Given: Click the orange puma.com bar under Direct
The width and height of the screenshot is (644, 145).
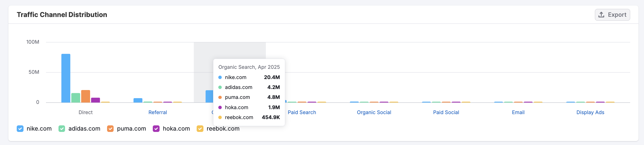Looking at the screenshot, I should pyautogui.click(x=86, y=96).
